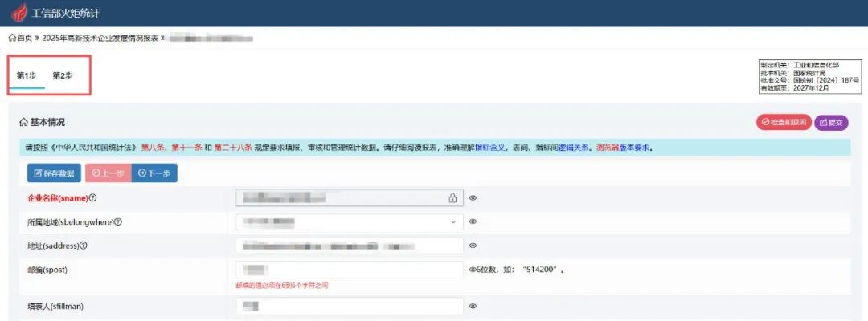
Task: Click the 邮编 validation error message
Action: click(284, 286)
